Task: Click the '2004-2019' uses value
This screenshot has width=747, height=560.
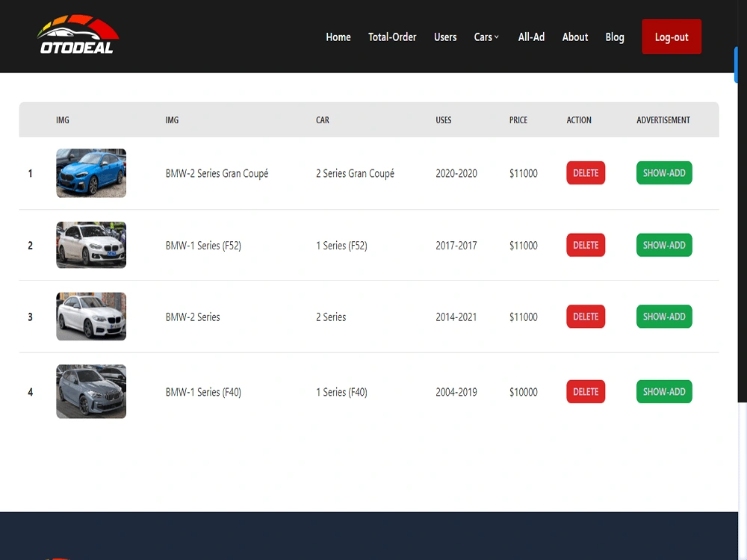Action: pyautogui.click(x=456, y=393)
